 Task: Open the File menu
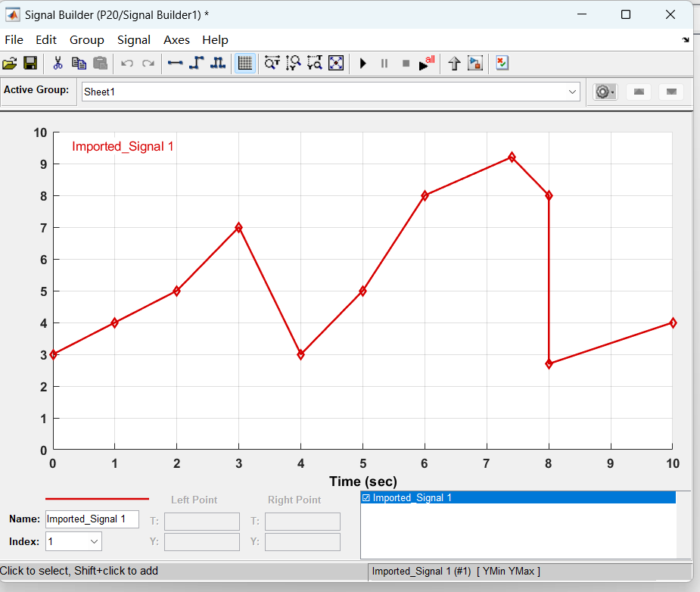point(14,40)
